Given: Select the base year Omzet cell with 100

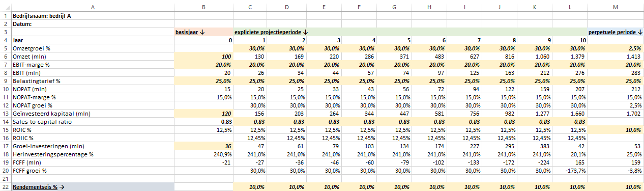Looking at the screenshot, I should 203,56.
